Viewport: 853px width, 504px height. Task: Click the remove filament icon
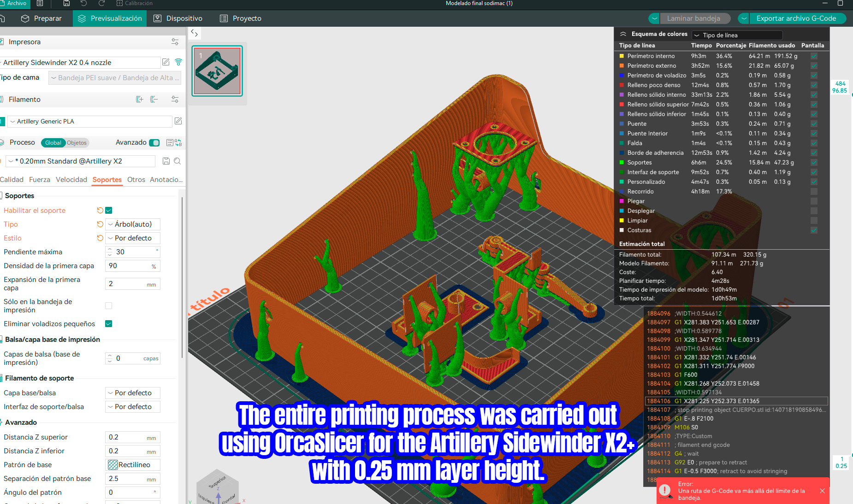pyautogui.click(x=154, y=99)
